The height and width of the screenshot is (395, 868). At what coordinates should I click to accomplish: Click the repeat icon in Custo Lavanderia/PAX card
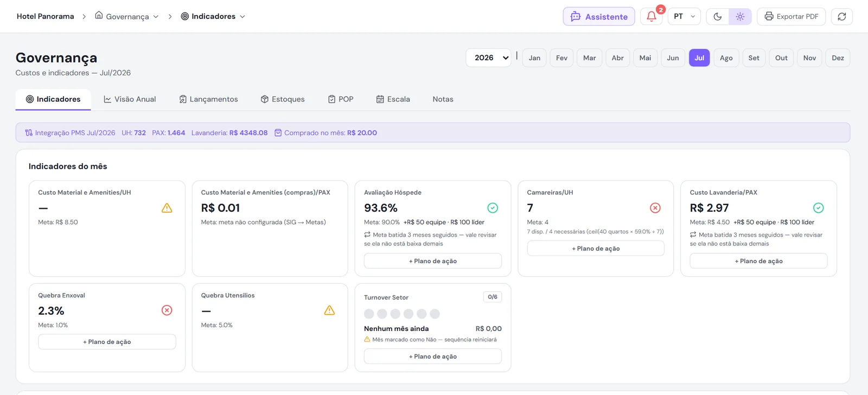(x=693, y=234)
